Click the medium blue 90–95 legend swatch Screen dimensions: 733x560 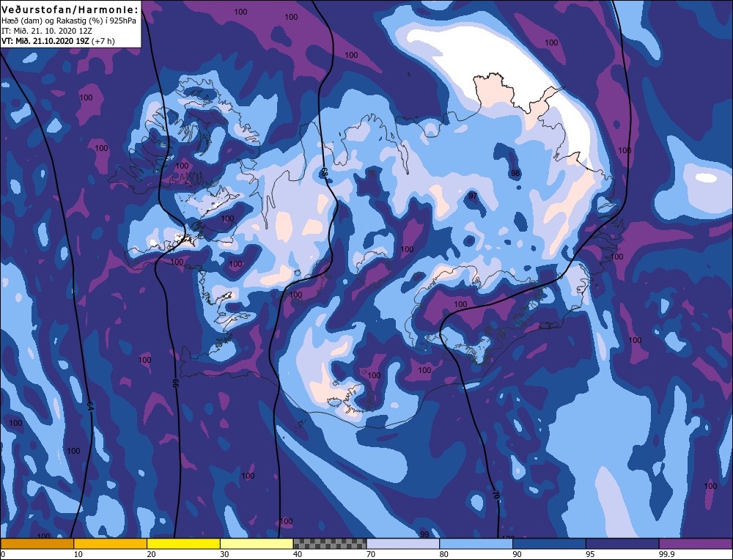(x=549, y=543)
